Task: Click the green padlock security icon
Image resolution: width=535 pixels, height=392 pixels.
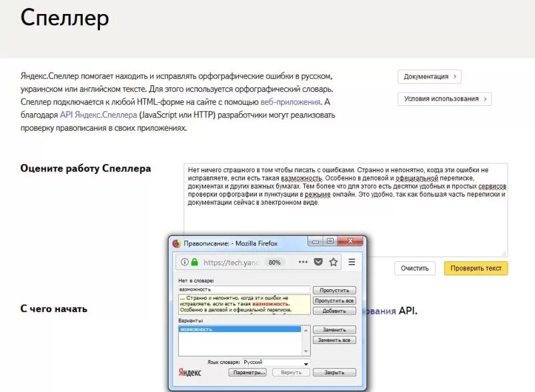Action: (195, 262)
